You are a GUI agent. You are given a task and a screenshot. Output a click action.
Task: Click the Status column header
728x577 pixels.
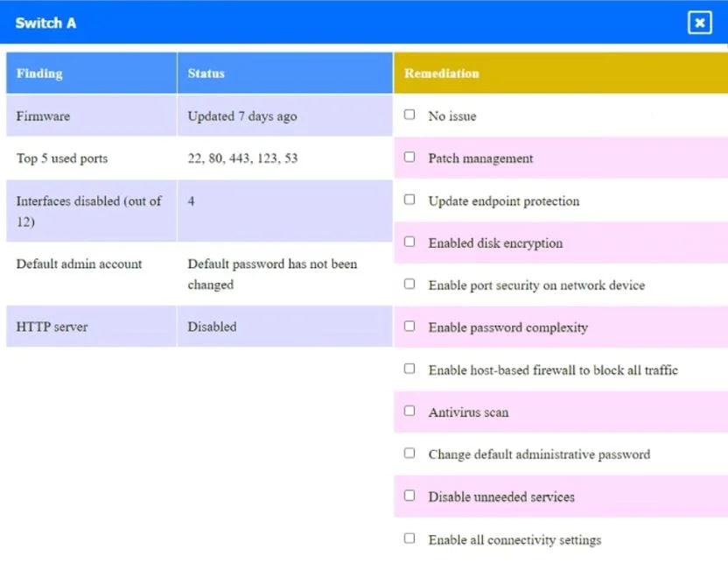(x=285, y=73)
